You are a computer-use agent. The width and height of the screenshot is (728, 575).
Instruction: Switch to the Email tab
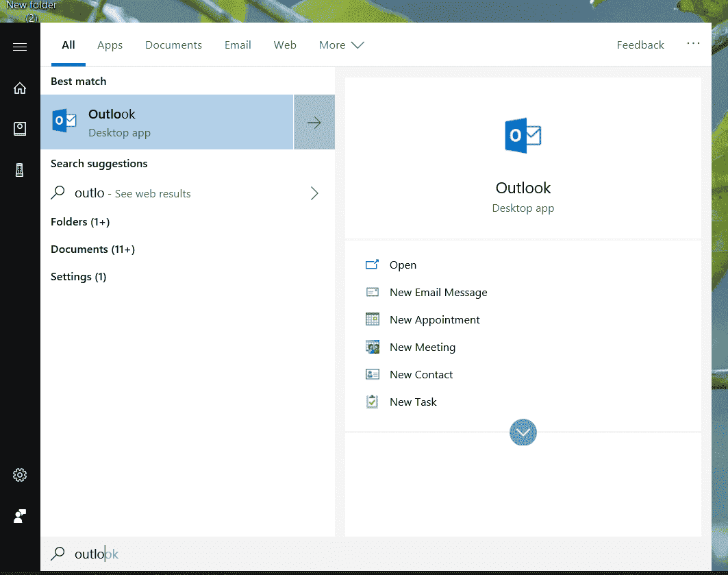238,45
